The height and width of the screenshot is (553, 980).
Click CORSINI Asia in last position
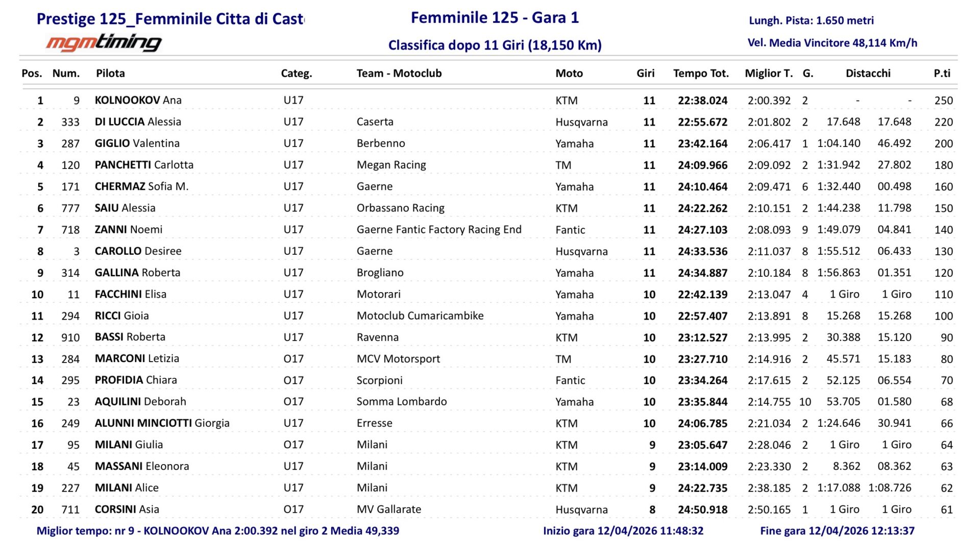point(127,509)
